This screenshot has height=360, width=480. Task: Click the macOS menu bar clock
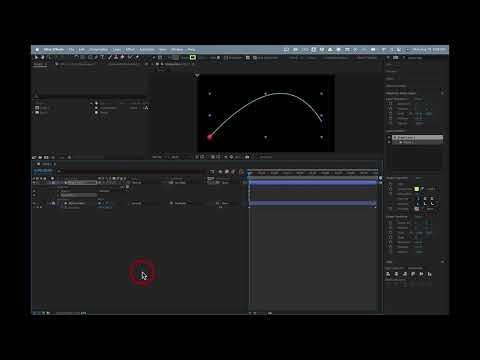click(429, 49)
